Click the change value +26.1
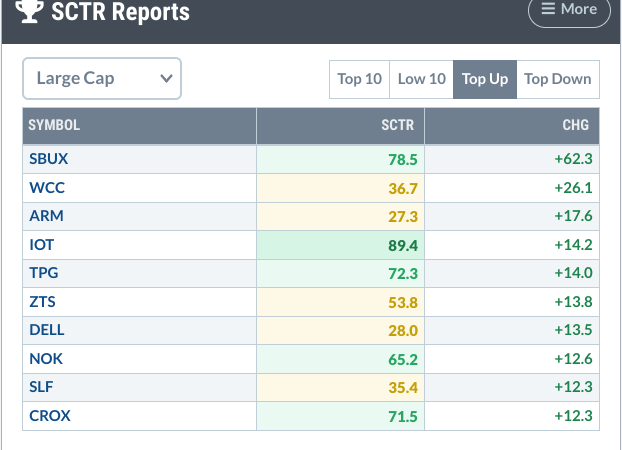This screenshot has width=622, height=450. tap(573, 188)
